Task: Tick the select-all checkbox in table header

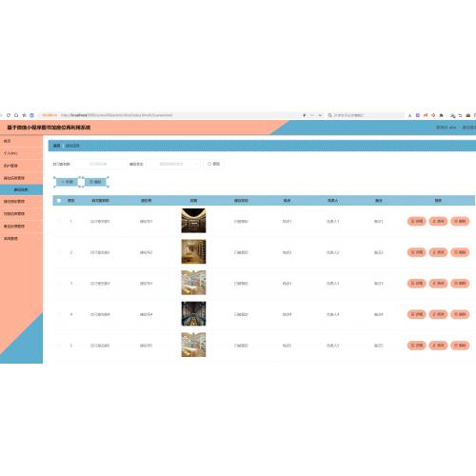Action: (x=59, y=201)
